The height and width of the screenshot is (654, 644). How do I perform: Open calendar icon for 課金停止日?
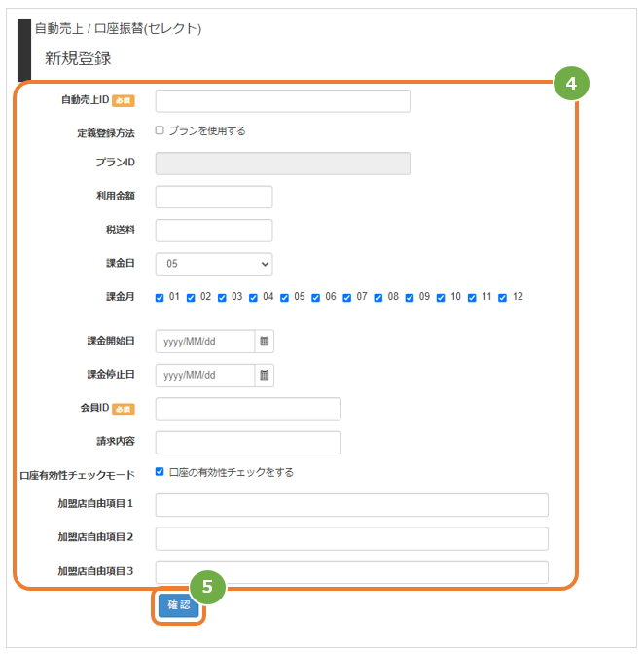(x=265, y=375)
